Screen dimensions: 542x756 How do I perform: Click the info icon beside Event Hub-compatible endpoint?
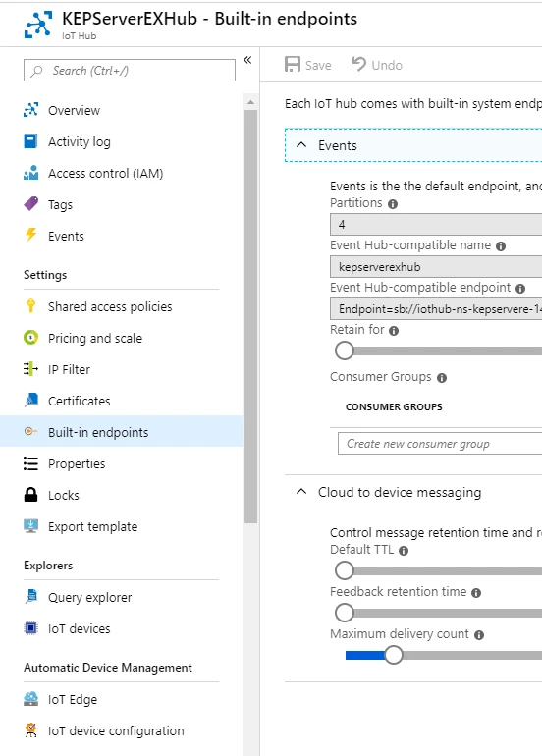pyautogui.click(x=520, y=289)
